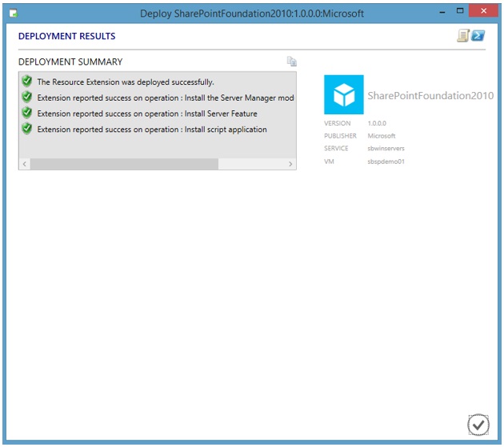Click the version value 1.0.0.0
This screenshot has width=504, height=447.
click(377, 123)
